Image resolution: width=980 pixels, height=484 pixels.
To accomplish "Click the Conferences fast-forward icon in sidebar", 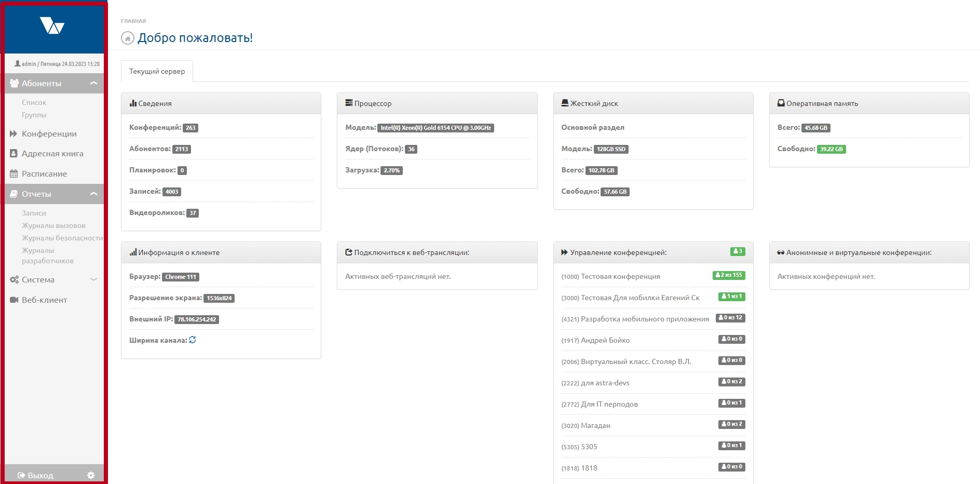I will (14, 134).
